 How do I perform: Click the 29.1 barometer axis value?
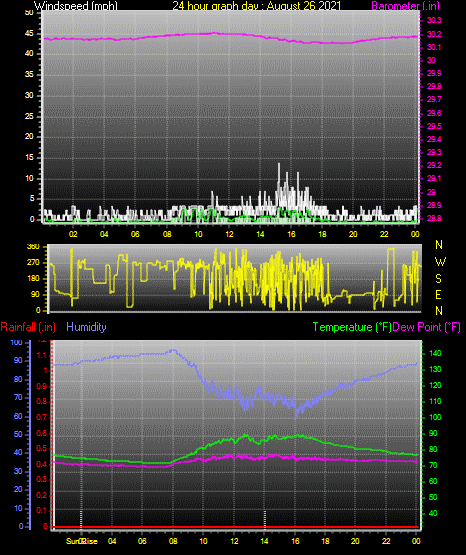coord(434,178)
